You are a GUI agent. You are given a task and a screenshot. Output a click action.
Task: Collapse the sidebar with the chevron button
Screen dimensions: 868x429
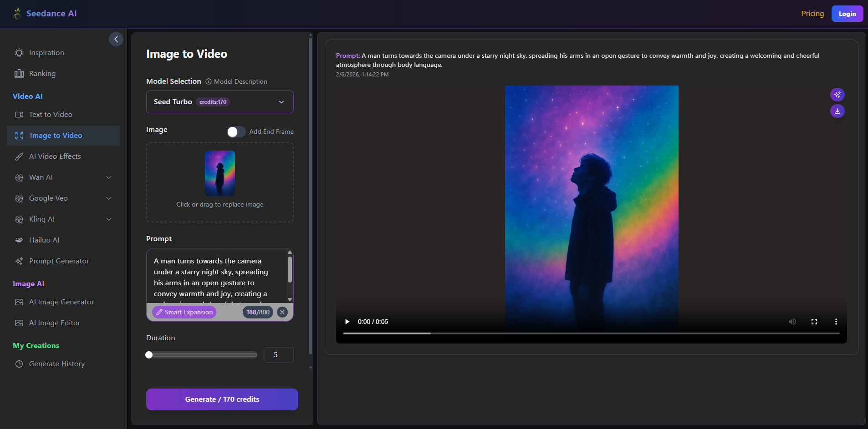pos(116,39)
